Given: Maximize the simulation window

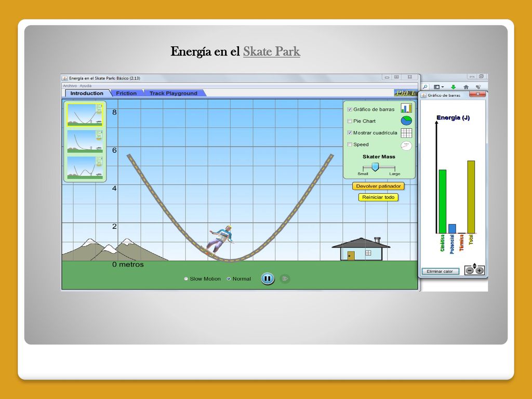Looking at the screenshot, I should tap(396, 77).
